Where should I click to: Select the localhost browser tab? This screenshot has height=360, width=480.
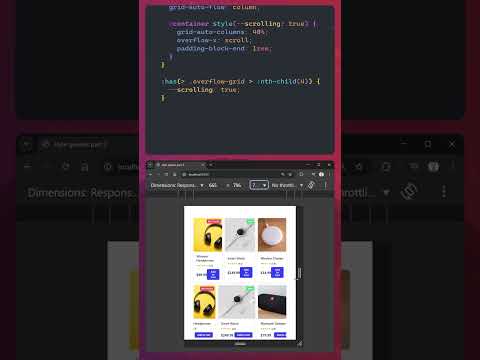pyautogui.click(x=178, y=165)
